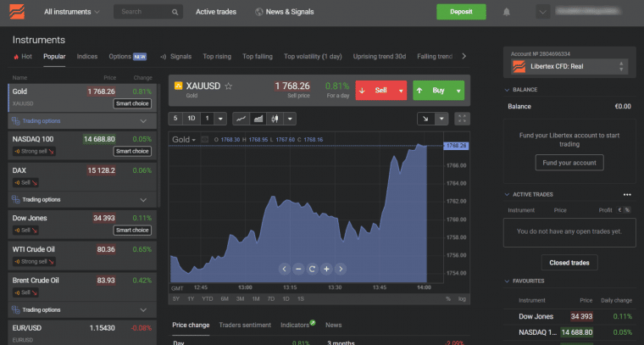The height and width of the screenshot is (345, 644).
Task: Click the instrument Search field
Action: tap(148, 12)
